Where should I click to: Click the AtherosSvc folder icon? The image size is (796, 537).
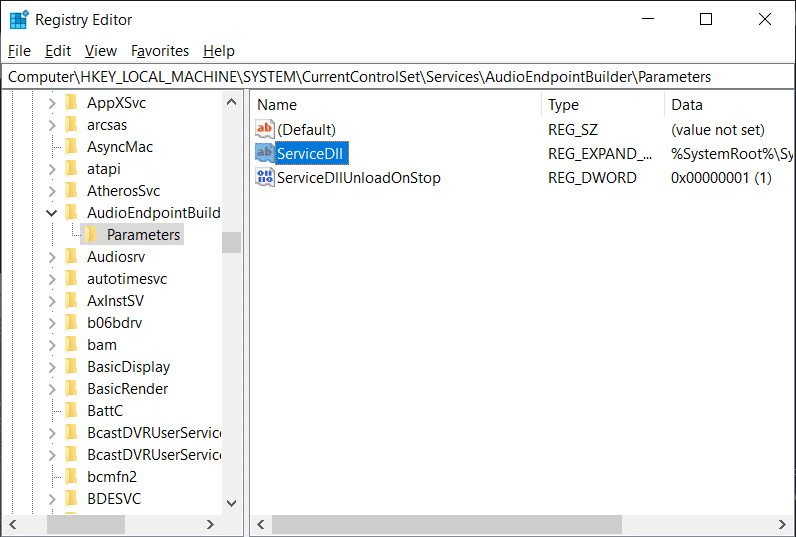(x=72, y=190)
